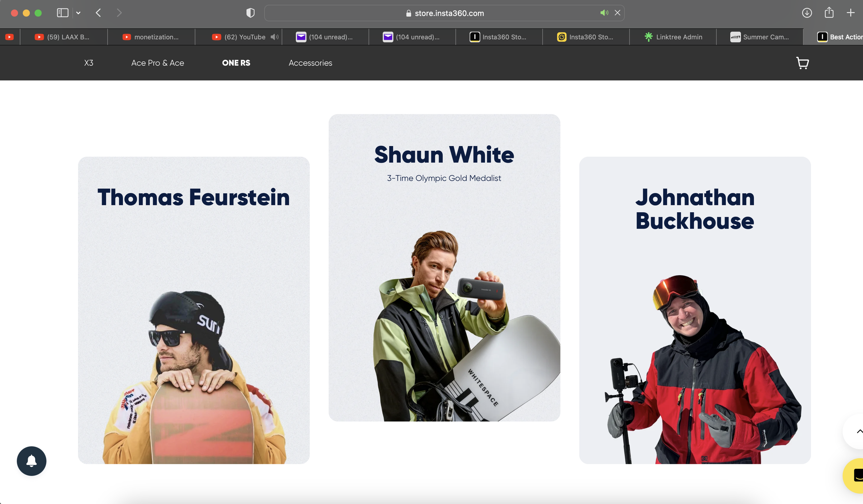Open the share menu

click(x=829, y=13)
